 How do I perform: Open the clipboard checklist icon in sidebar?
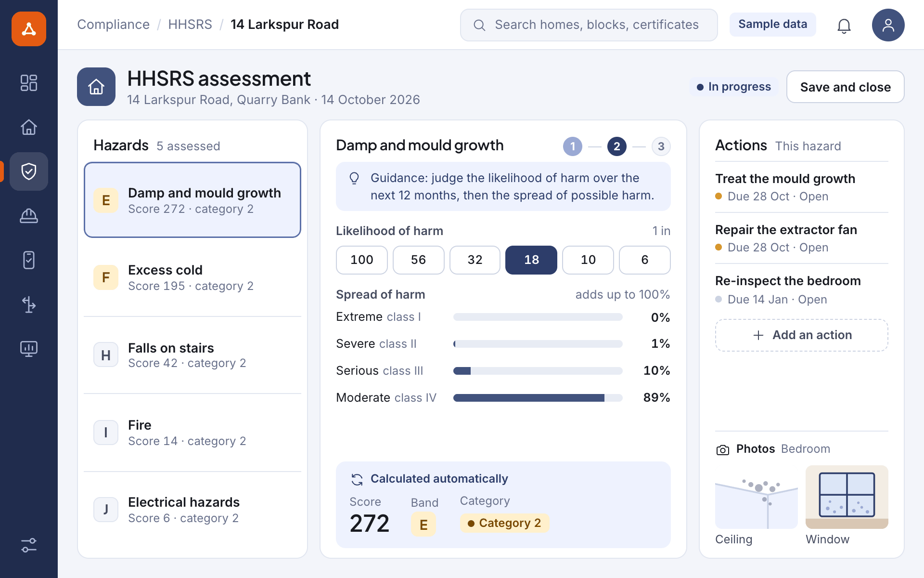click(x=29, y=260)
